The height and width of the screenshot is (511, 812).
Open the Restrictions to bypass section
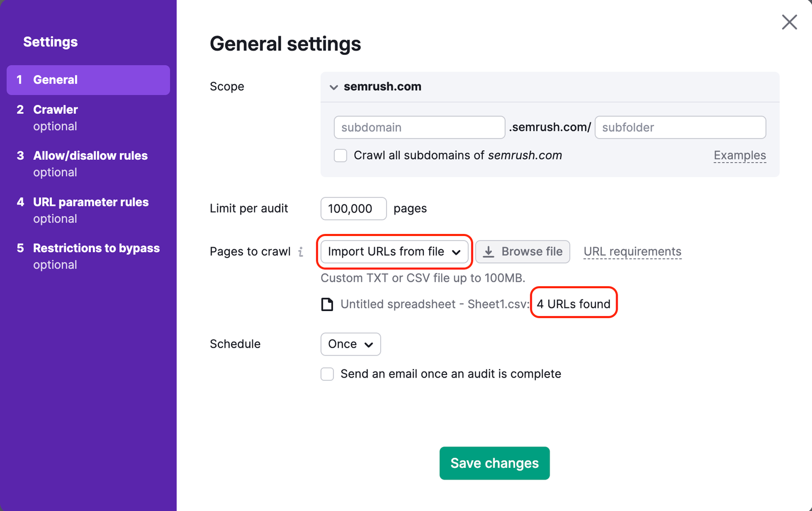click(96, 248)
